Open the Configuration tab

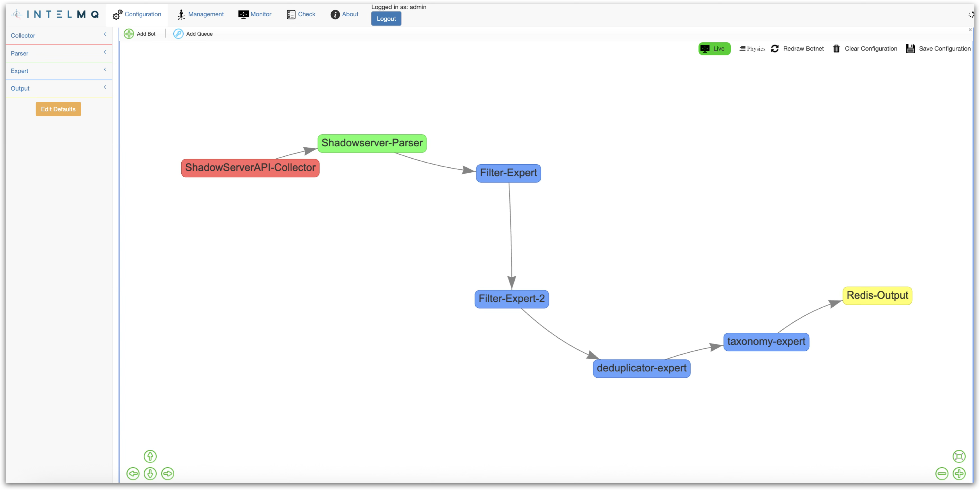(x=137, y=15)
